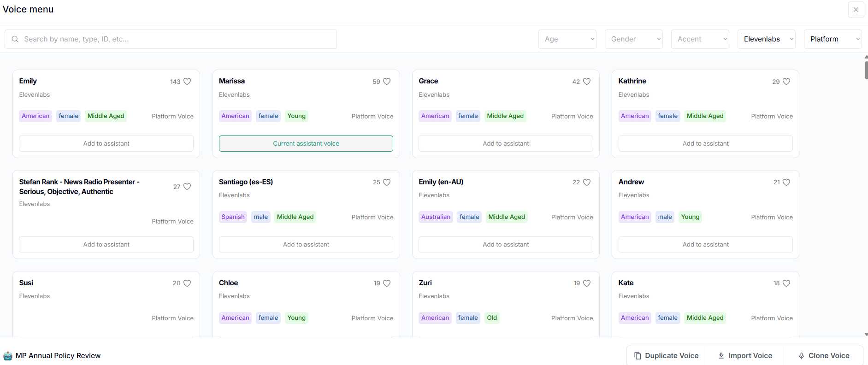
Task: Click the Old tag on Zuri card
Action: [x=492, y=318]
